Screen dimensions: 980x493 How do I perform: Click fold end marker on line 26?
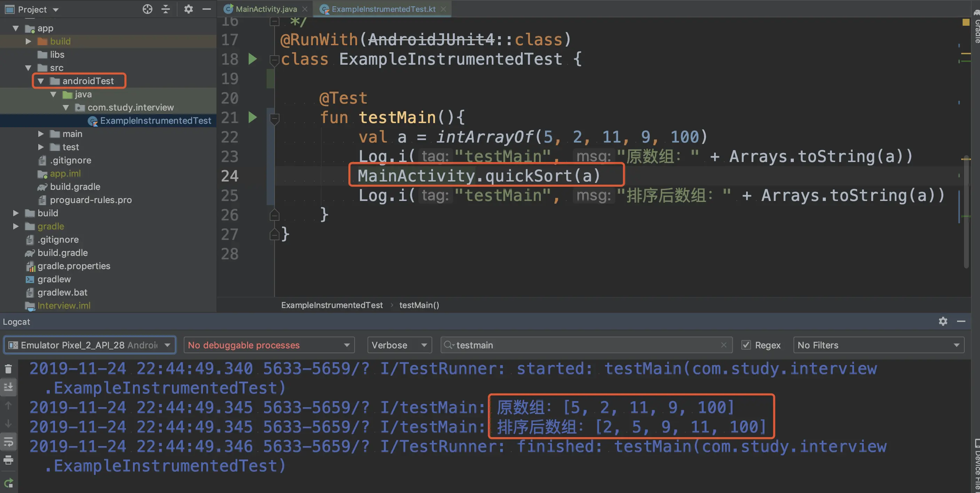[x=274, y=215]
